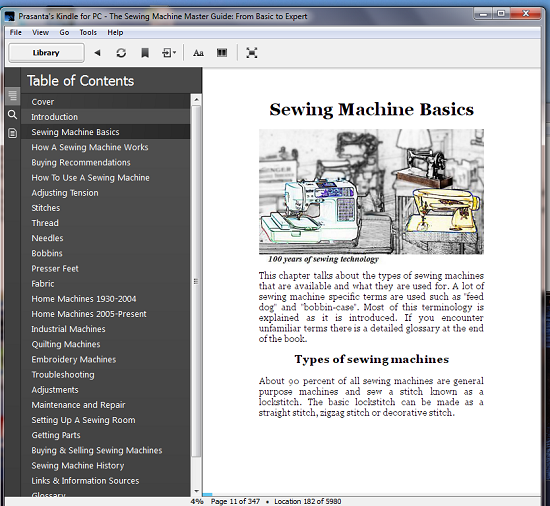
Task: Open the Search sidebar icon
Action: click(x=13, y=114)
